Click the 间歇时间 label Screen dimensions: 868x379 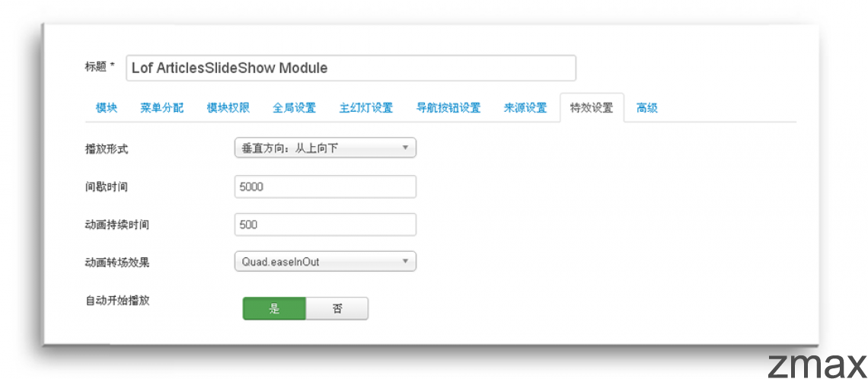pyautogui.click(x=107, y=187)
